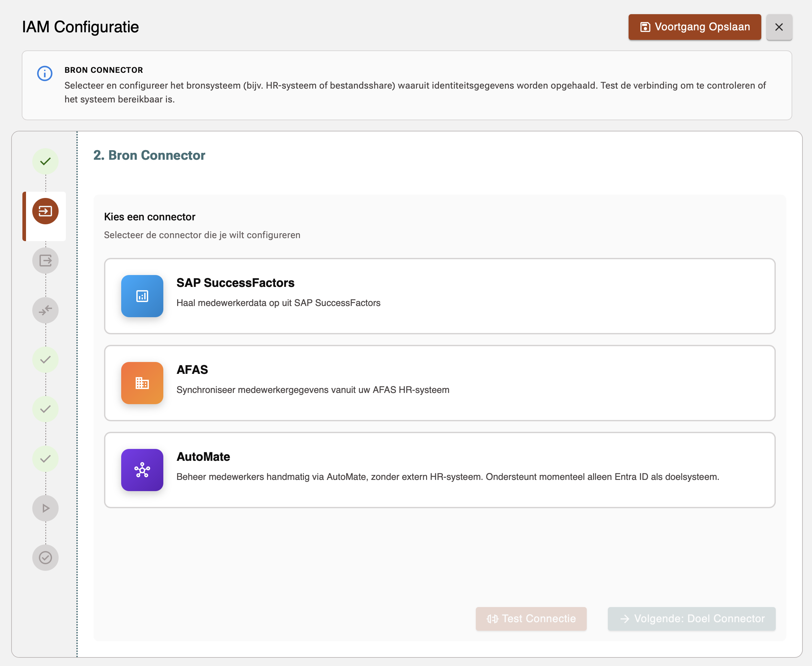
Task: Click the Doel Connector step icon in sidebar
Action: (x=45, y=261)
